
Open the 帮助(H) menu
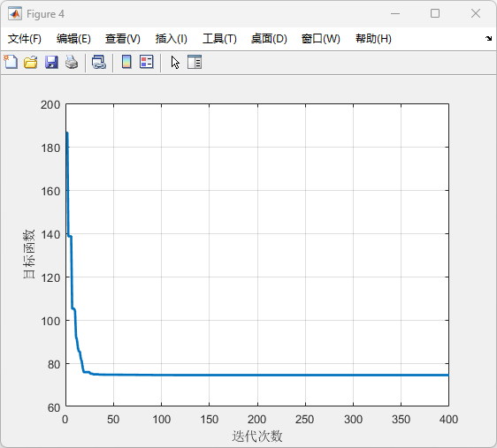click(x=373, y=39)
